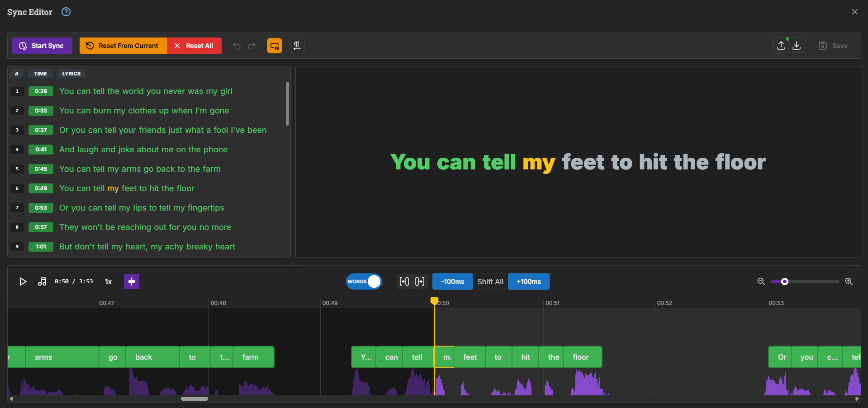868x408 pixels.
Task: Click the timeline scroll right arrow
Action: point(857,399)
